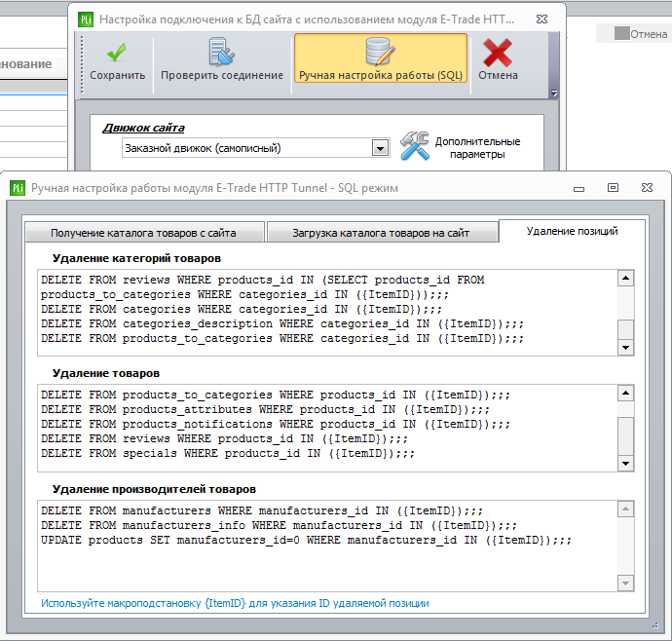Click PLi icon of SQL режим window
Viewport: 672px width, 641px height.
(18, 188)
